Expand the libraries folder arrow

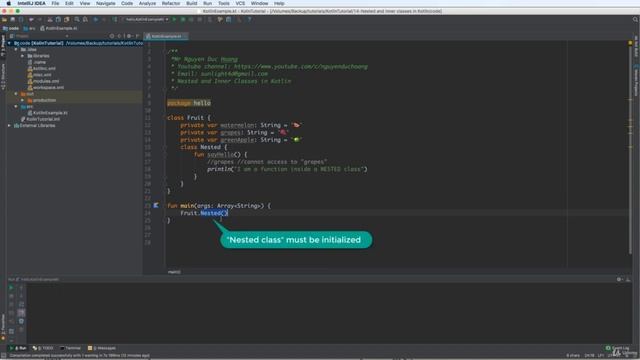pyautogui.click(x=22, y=56)
